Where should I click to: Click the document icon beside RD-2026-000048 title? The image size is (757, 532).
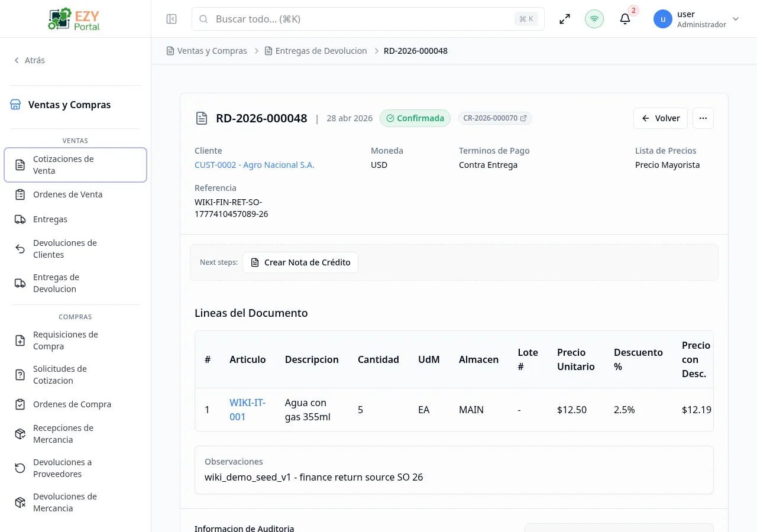tap(202, 118)
